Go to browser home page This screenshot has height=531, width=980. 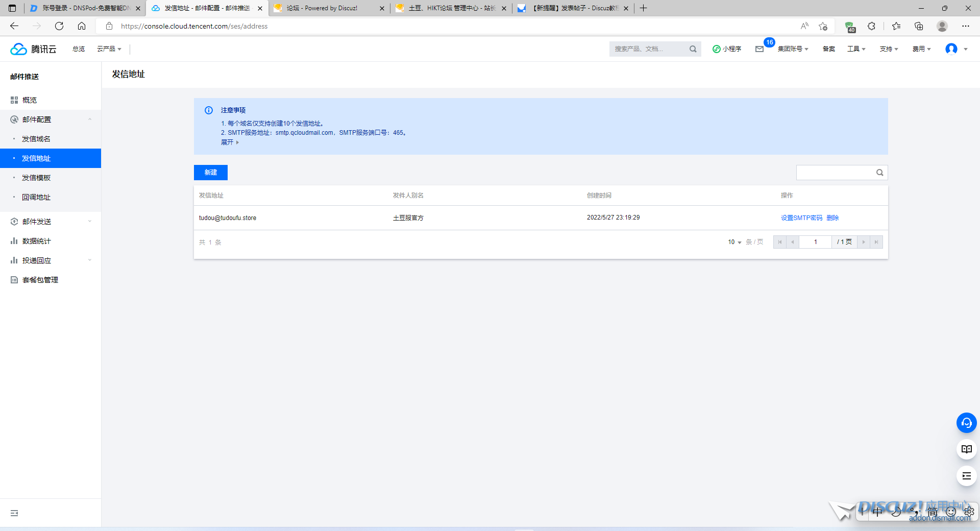[82, 26]
